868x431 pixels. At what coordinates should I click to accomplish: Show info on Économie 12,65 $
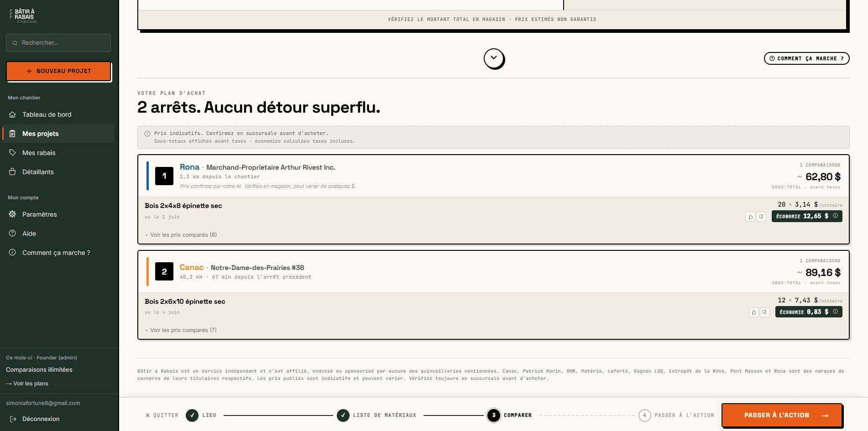835,216
